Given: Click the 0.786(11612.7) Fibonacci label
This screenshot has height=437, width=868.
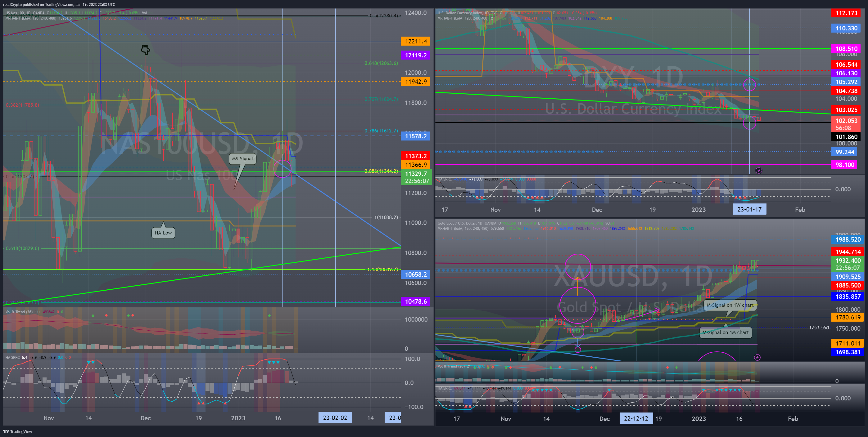Looking at the screenshot, I should (x=381, y=131).
